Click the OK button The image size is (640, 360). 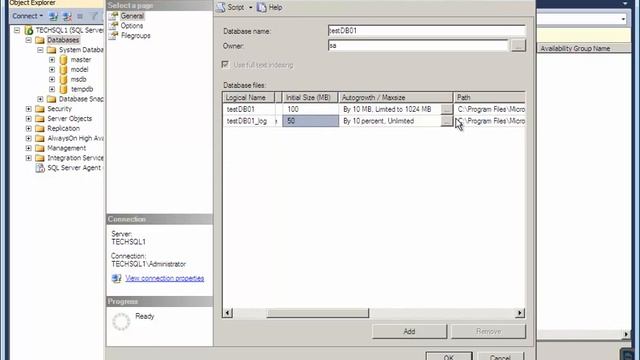(x=449, y=356)
